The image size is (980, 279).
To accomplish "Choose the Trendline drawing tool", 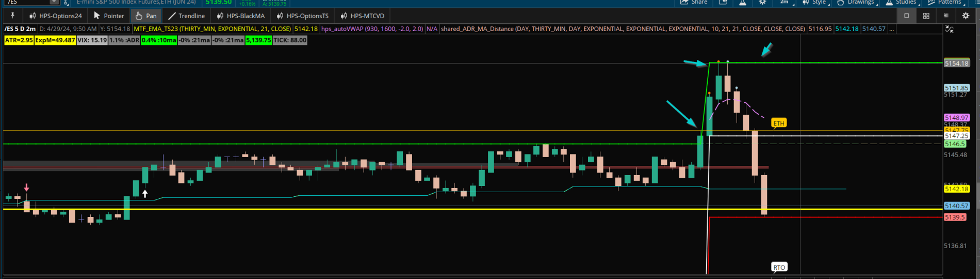I will 186,16.
